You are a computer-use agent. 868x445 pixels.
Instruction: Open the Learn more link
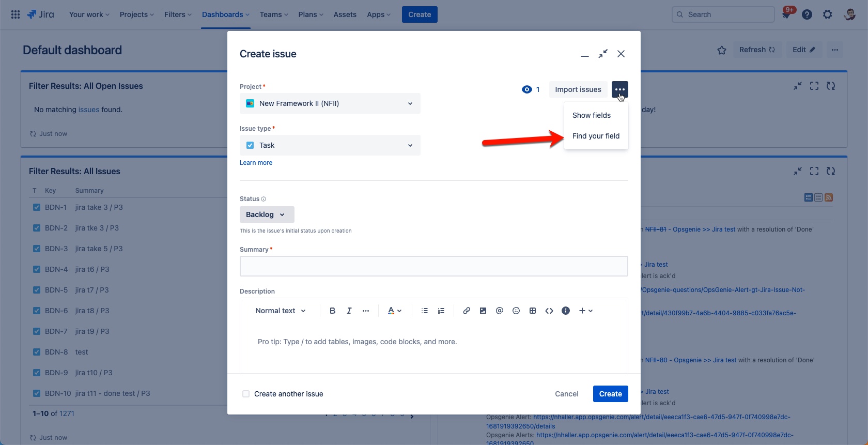256,163
